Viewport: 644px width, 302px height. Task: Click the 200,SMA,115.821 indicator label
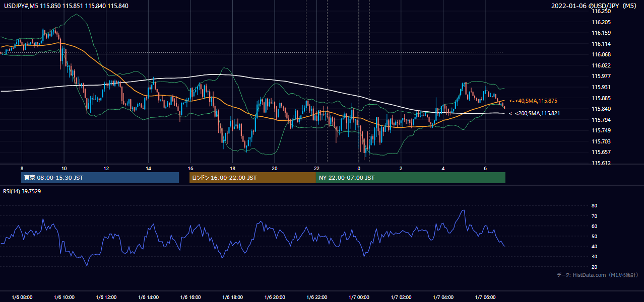coord(535,114)
